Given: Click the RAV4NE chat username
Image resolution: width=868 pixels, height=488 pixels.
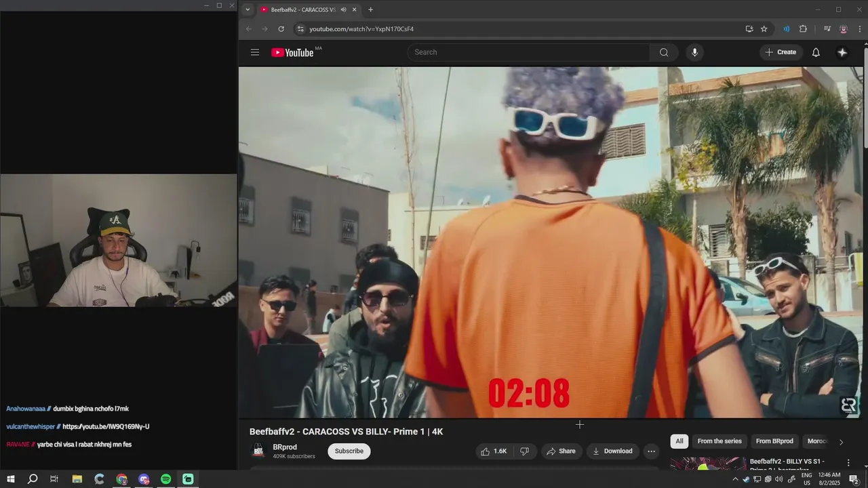Looking at the screenshot, I should click(x=18, y=445).
